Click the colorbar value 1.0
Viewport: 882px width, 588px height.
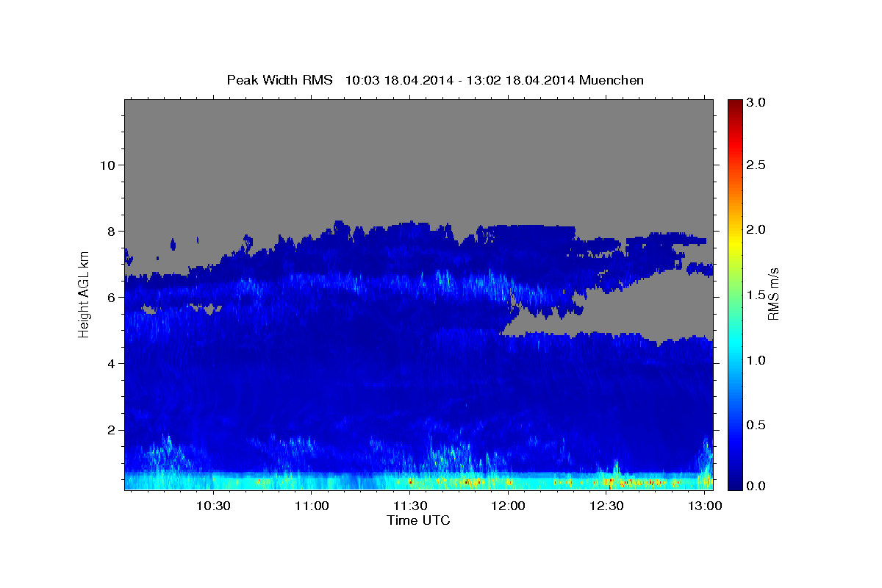[x=756, y=360]
